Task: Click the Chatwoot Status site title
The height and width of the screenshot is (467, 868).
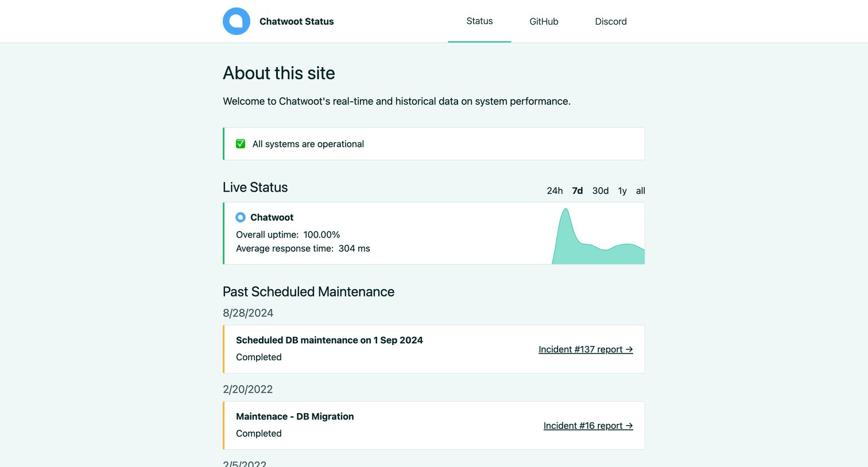Action: [x=296, y=21]
